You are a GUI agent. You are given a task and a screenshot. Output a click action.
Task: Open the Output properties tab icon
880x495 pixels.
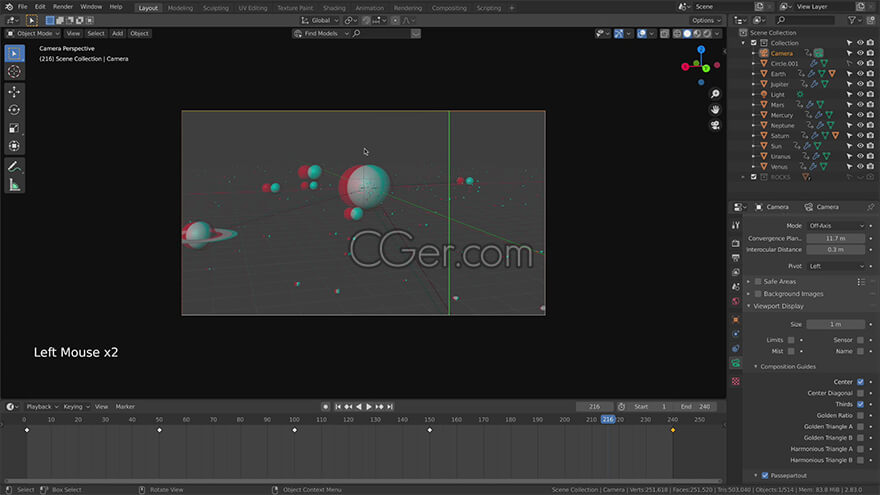[x=736, y=258]
